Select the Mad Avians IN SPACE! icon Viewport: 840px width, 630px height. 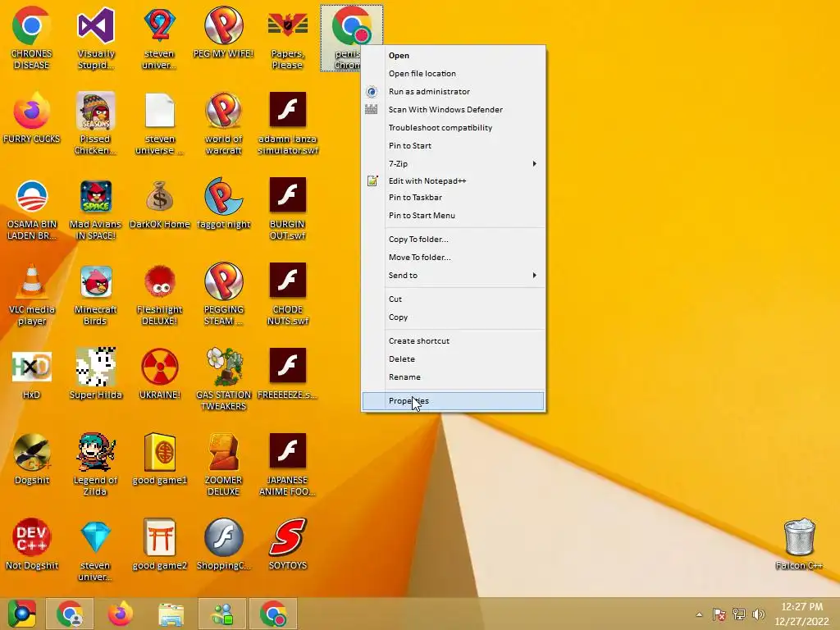click(95, 209)
